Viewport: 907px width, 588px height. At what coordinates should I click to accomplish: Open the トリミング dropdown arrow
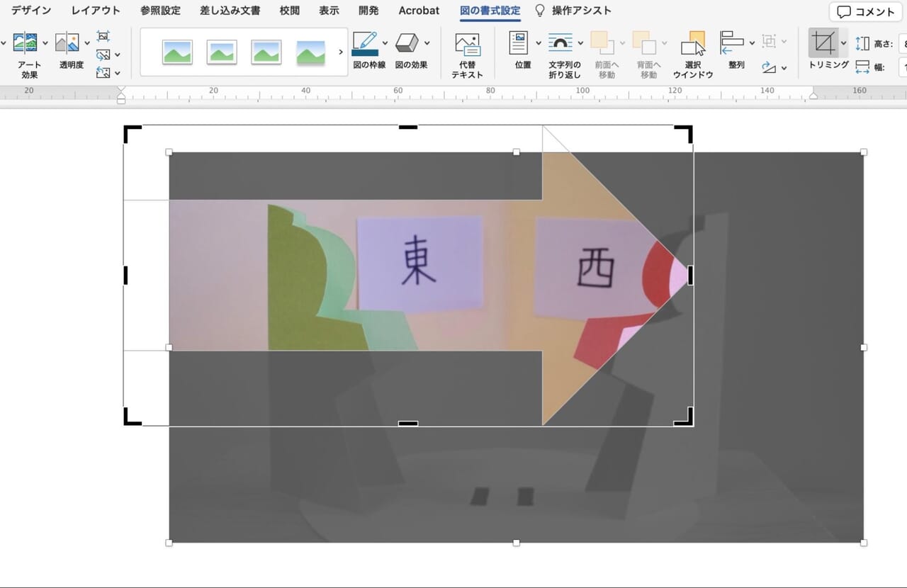pyautogui.click(x=843, y=43)
